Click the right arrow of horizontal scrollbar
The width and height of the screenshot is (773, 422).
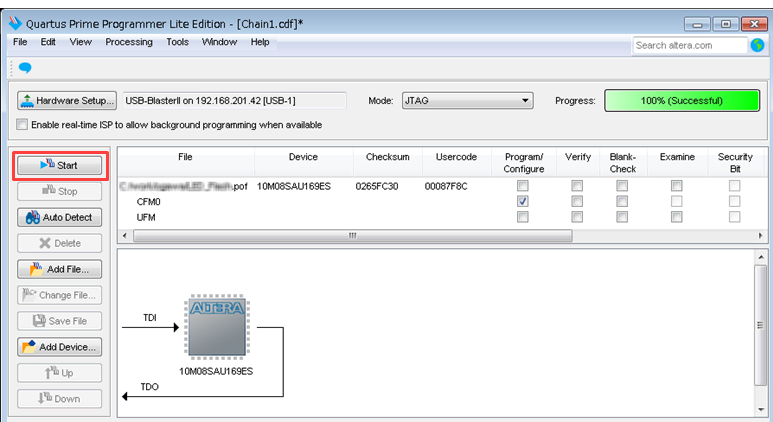coord(760,236)
